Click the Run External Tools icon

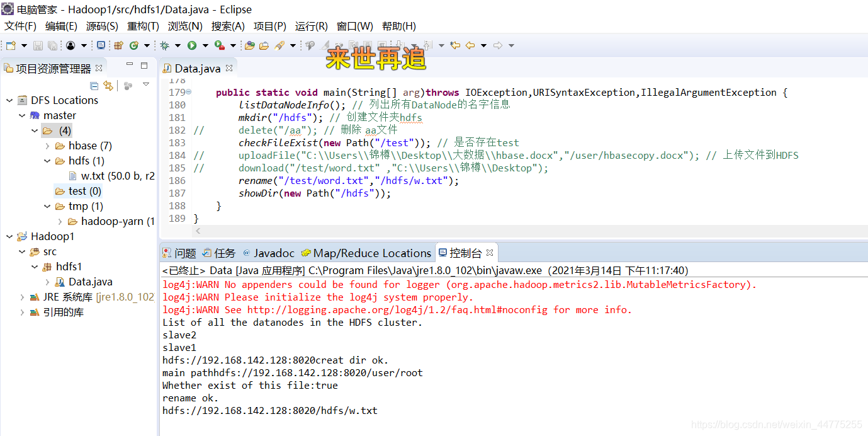(219, 45)
